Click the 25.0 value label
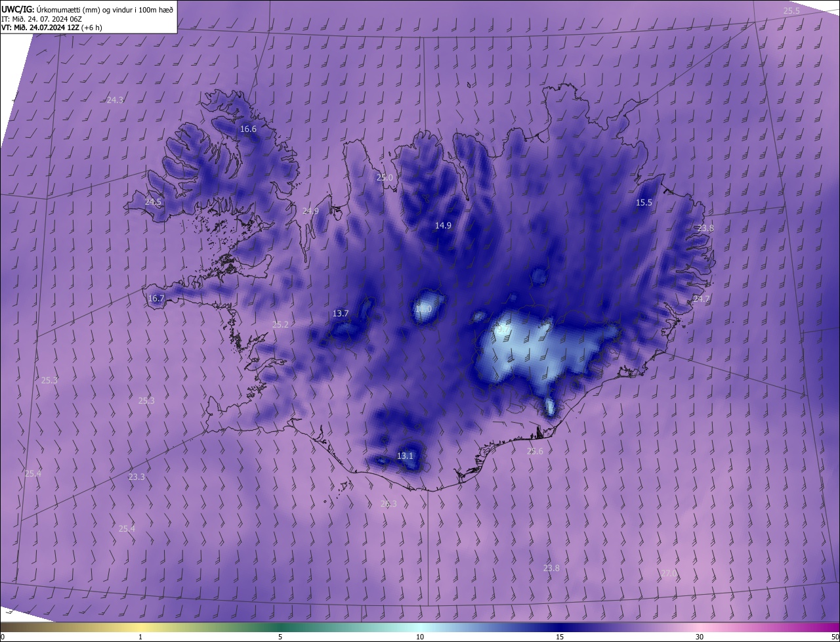 point(385,177)
